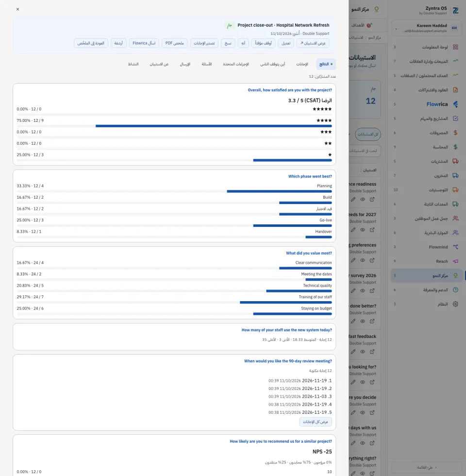The height and width of the screenshot is (476, 466).
Task: Click the عرض الاستبيان button
Action: point(313,43)
